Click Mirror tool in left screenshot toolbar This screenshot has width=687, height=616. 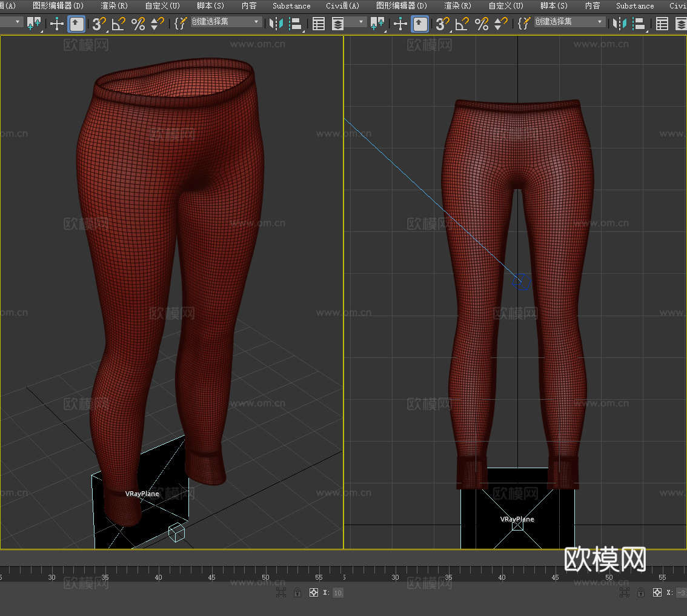pyautogui.click(x=276, y=24)
